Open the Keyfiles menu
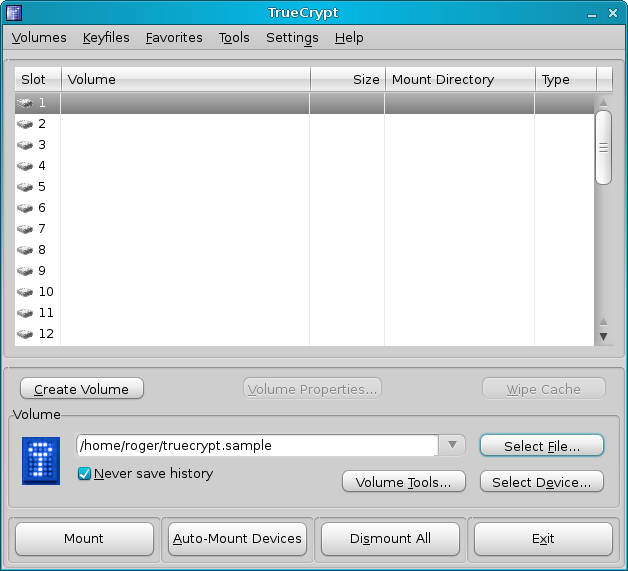Screen dimensions: 628x571 point(106,38)
